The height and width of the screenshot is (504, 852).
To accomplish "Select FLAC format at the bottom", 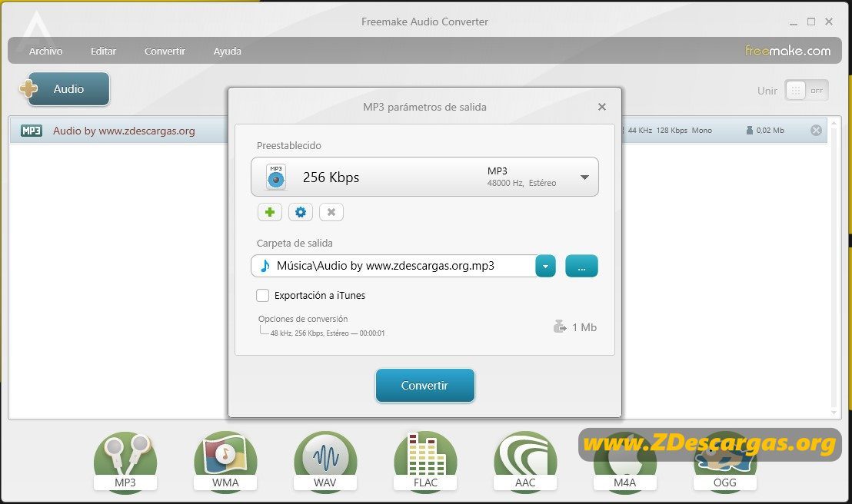I will coord(425,463).
